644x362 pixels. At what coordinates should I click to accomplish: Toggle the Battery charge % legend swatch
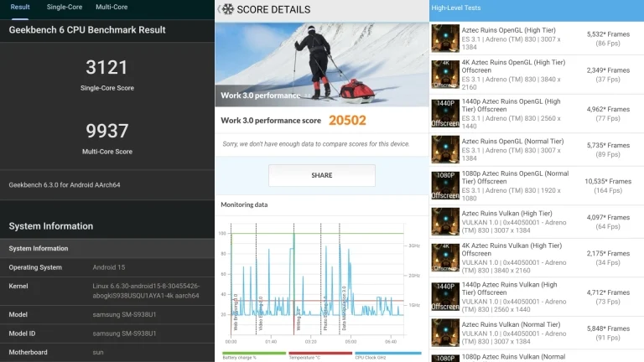pos(251,353)
